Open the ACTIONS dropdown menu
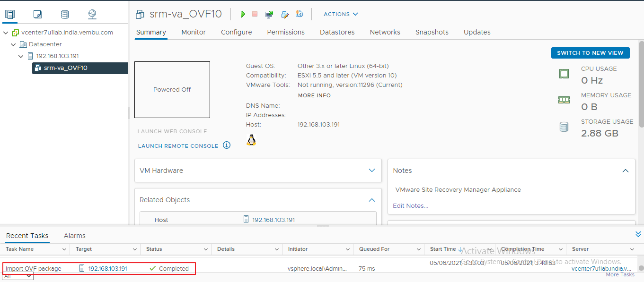The height and width of the screenshot is (282, 644). point(341,14)
